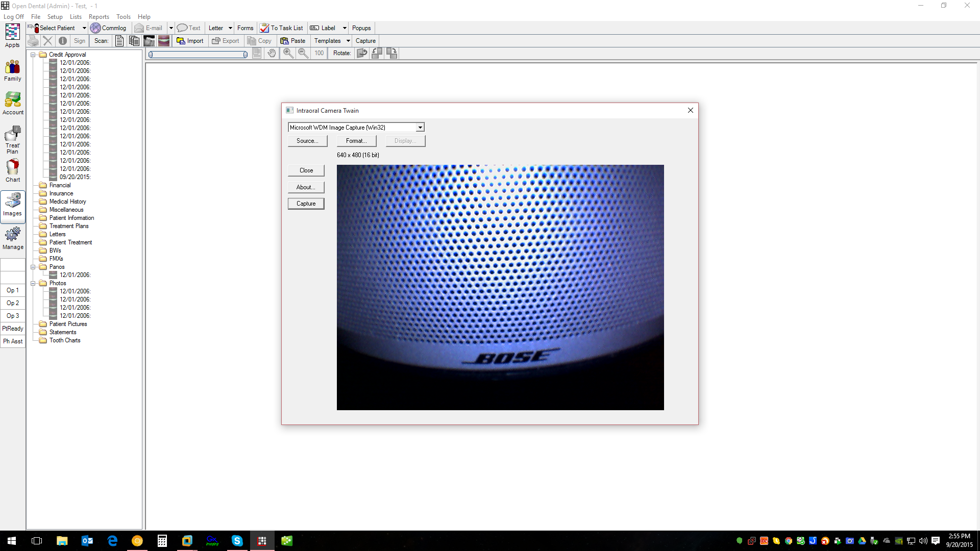Open Select Patient dropdown arrow
This screenshot has width=980, height=551.
[84, 28]
